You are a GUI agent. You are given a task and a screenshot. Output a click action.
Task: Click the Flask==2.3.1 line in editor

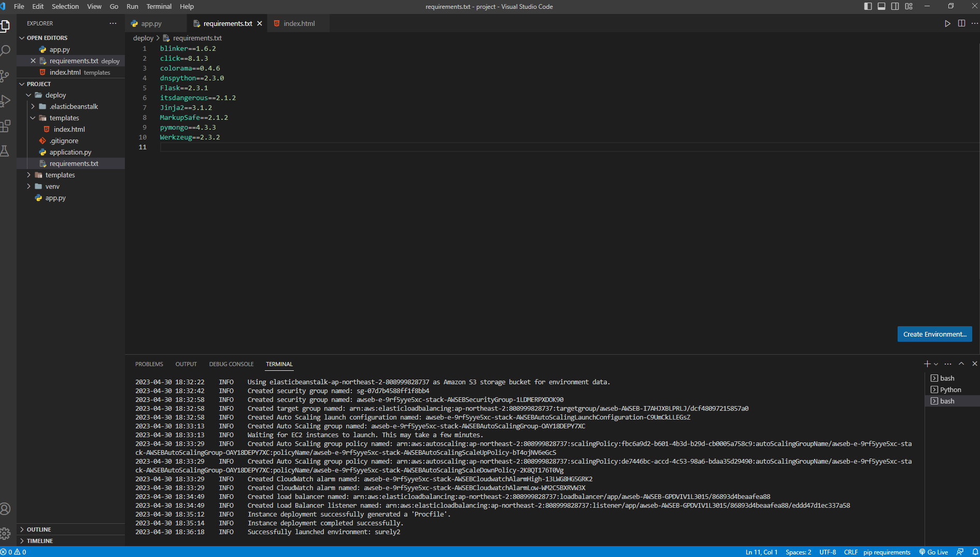click(184, 88)
